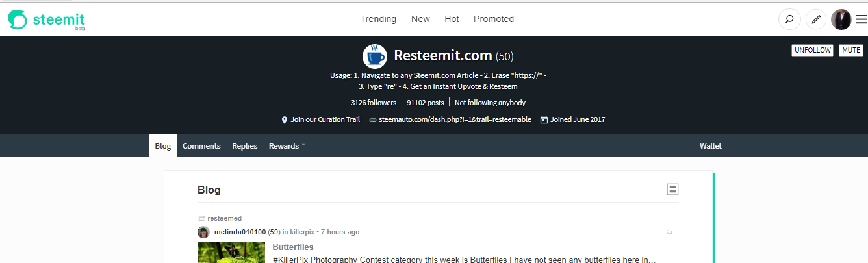Click the chain link icon beside steemauto URL

(372, 120)
